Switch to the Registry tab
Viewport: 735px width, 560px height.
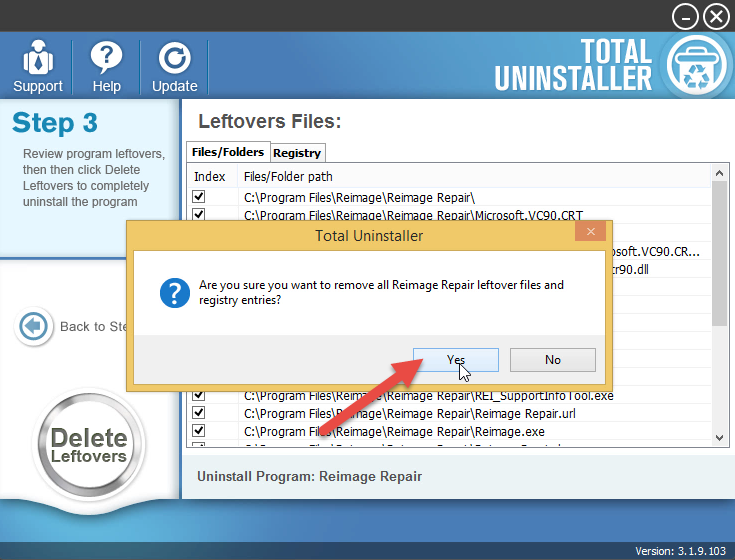click(297, 153)
